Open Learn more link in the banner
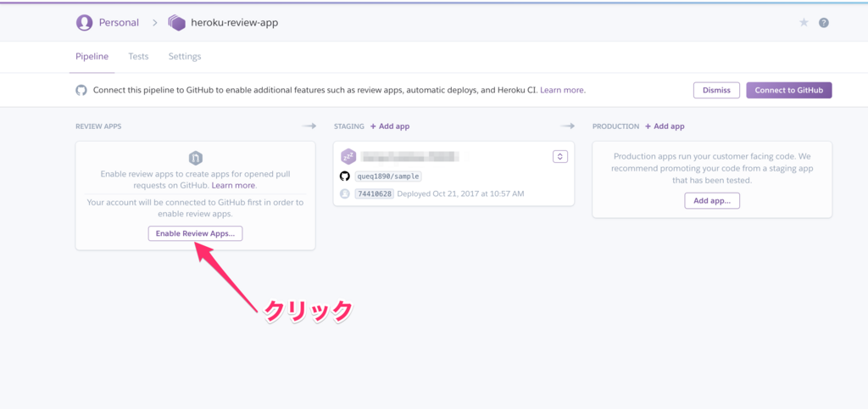This screenshot has height=409, width=868. [562, 90]
